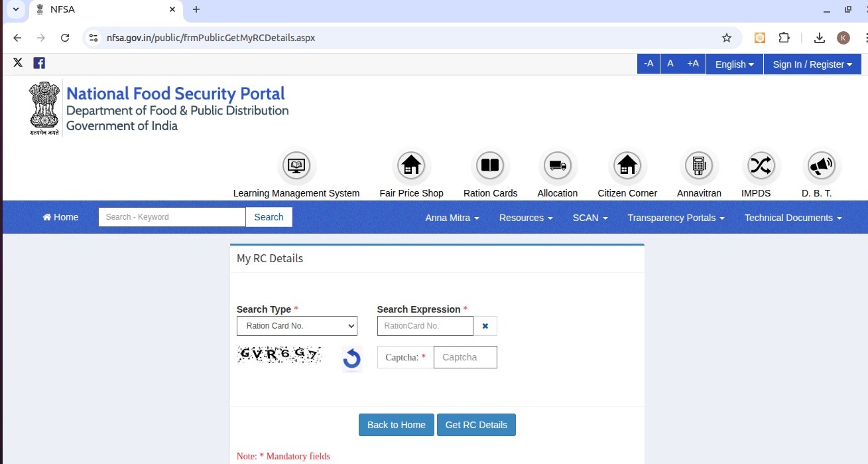This screenshot has width=868, height=464.
Task: Click the Annavitran device icon
Action: click(698, 166)
